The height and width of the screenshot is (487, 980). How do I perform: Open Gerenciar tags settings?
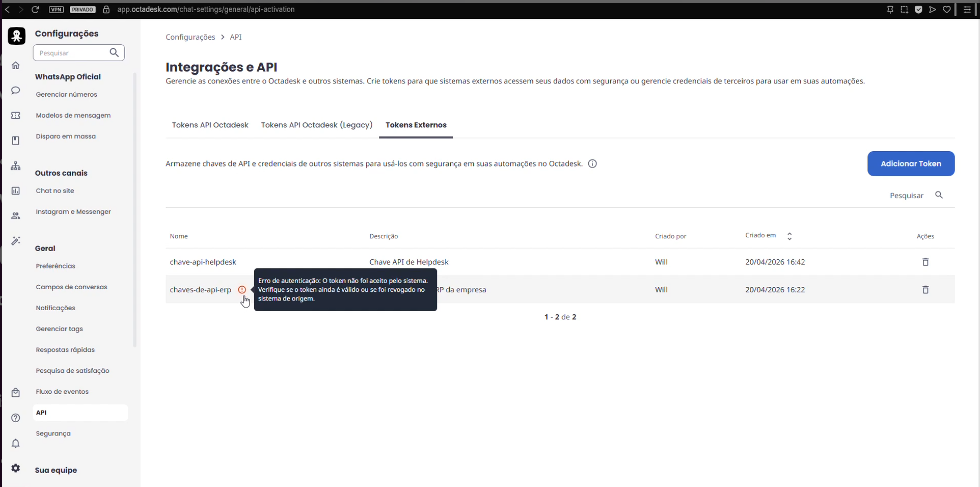(x=59, y=329)
